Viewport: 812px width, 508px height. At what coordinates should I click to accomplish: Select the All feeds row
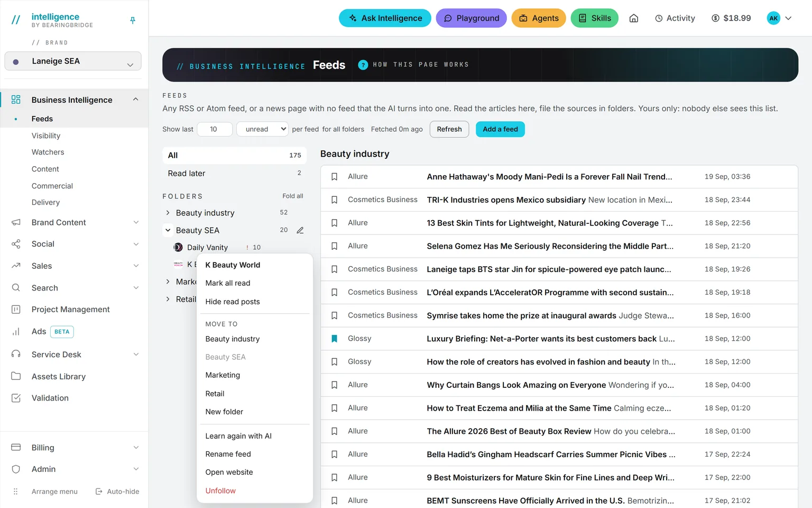click(x=234, y=155)
